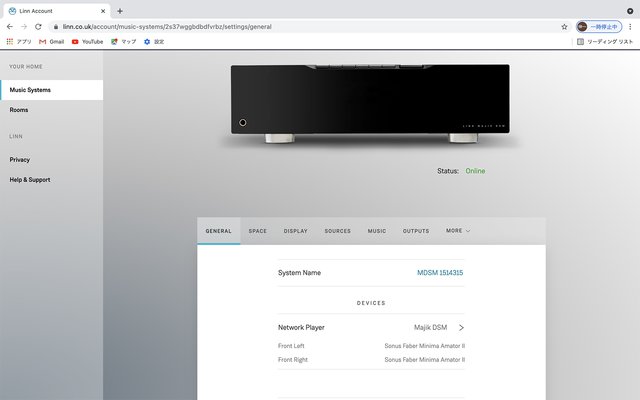Click the System Name label

click(299, 273)
